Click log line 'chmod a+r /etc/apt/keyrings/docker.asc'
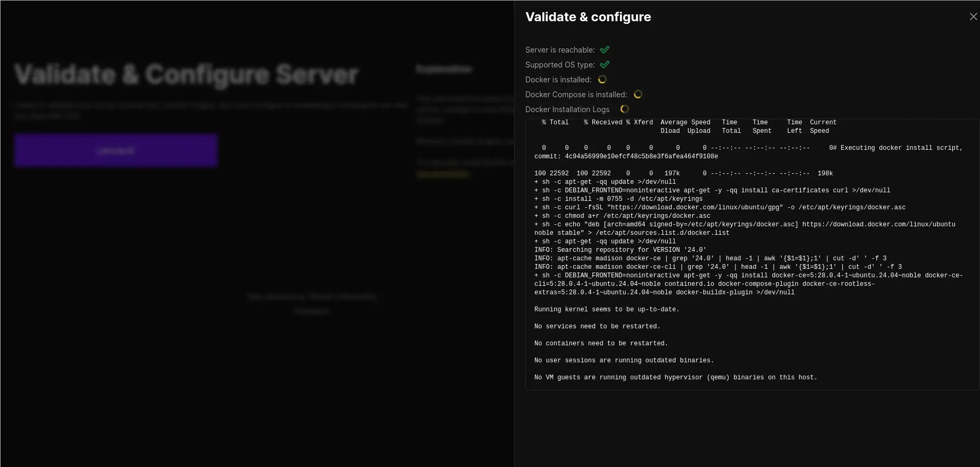 pyautogui.click(x=622, y=216)
